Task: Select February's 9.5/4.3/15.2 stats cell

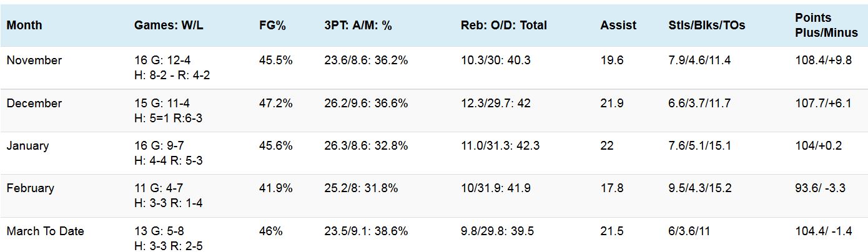Action: [x=699, y=188]
